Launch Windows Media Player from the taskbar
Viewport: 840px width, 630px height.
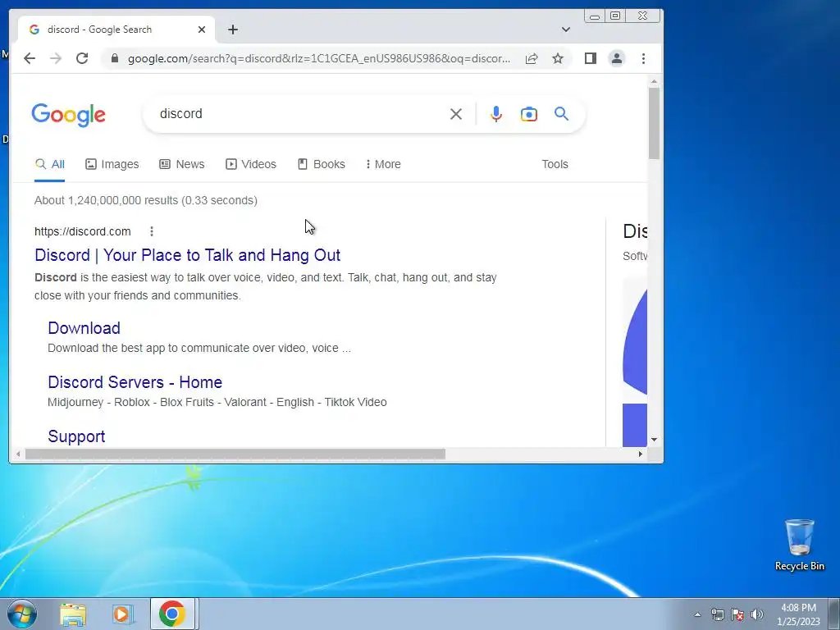click(122, 614)
